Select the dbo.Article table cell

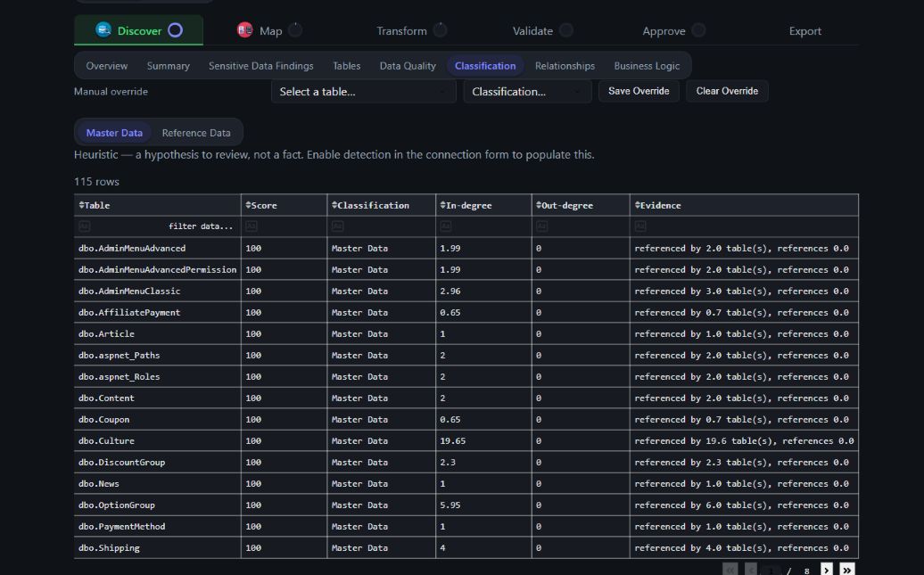coord(157,334)
